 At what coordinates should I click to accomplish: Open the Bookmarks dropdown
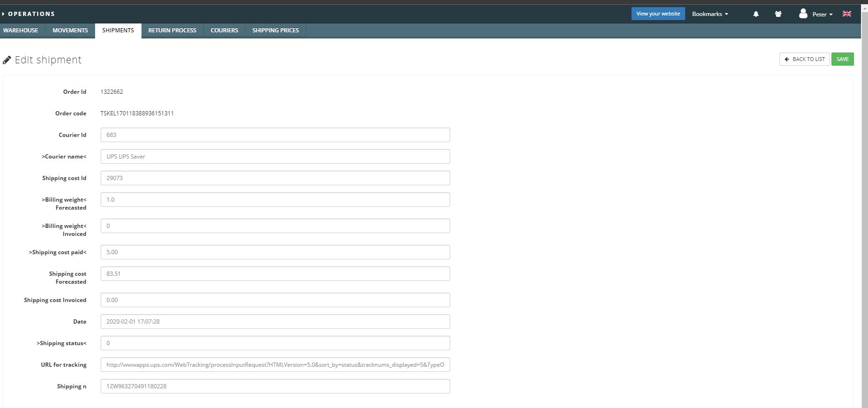[x=710, y=14]
